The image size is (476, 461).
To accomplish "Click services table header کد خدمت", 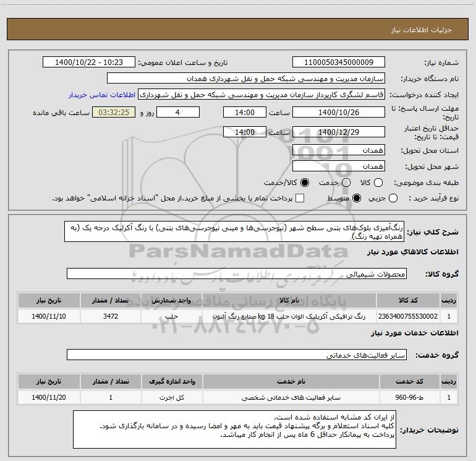I will pos(409,381).
